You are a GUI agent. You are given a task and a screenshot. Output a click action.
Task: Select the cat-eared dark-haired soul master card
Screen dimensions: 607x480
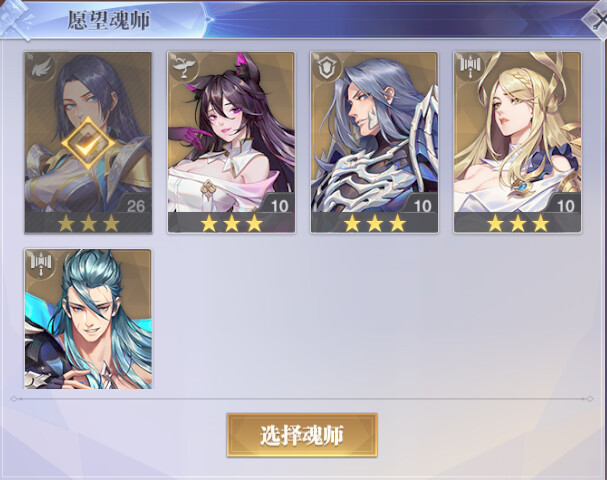pyautogui.click(x=231, y=142)
